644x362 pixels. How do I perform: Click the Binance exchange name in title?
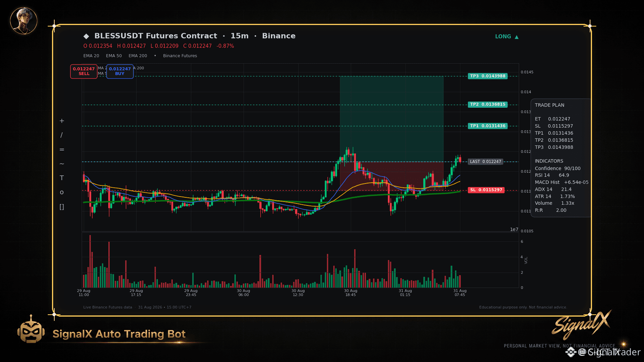(x=279, y=36)
